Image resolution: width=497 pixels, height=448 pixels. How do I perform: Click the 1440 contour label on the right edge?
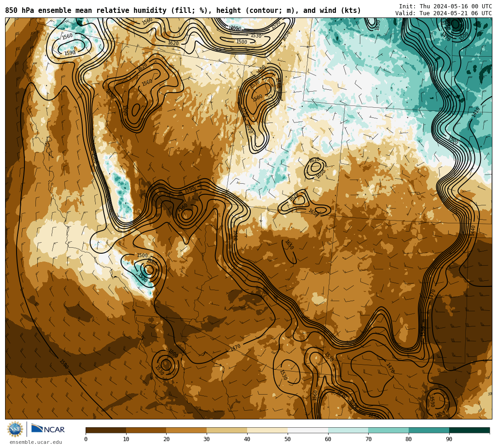472,230
